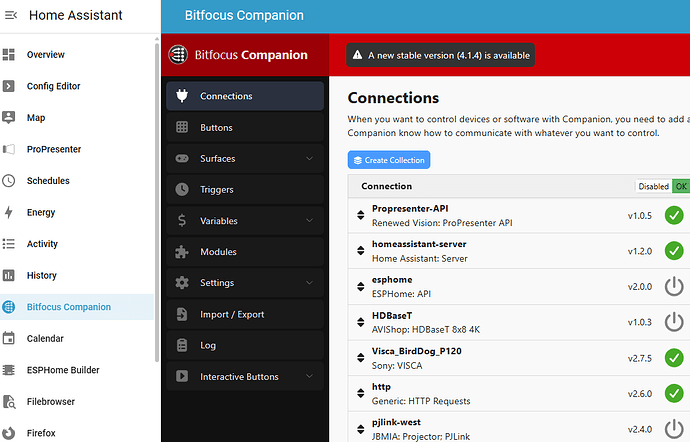690x442 pixels.
Task: Expand the Settings submenu chevron
Action: [309, 282]
